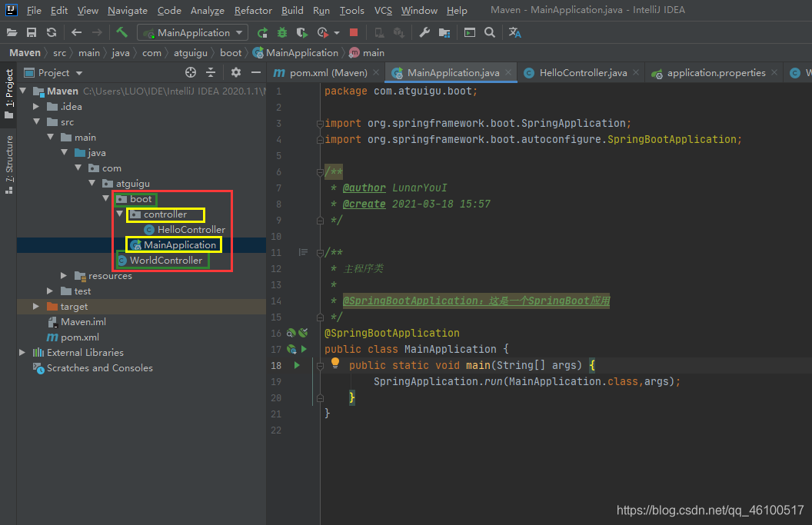This screenshot has height=525, width=812.
Task: Collapse the src folder
Action: click(x=36, y=121)
